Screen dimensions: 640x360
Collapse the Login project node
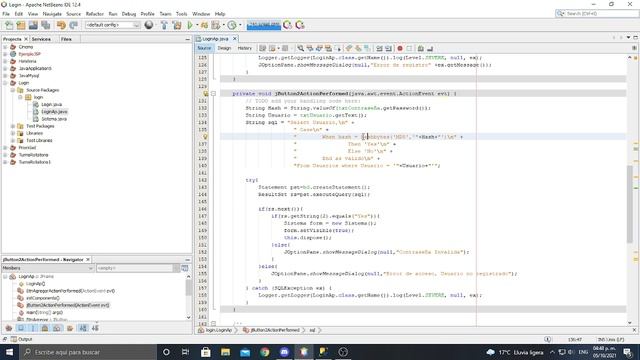(5, 83)
